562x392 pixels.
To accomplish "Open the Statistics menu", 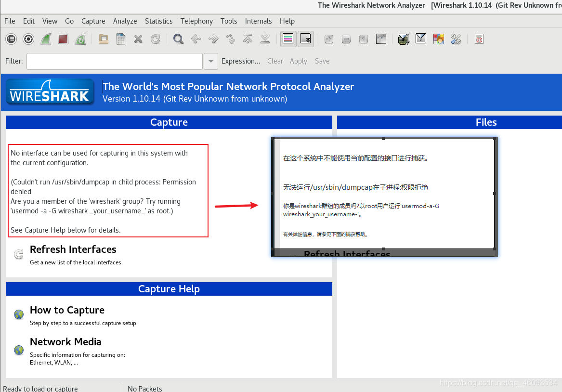I will pyautogui.click(x=159, y=21).
